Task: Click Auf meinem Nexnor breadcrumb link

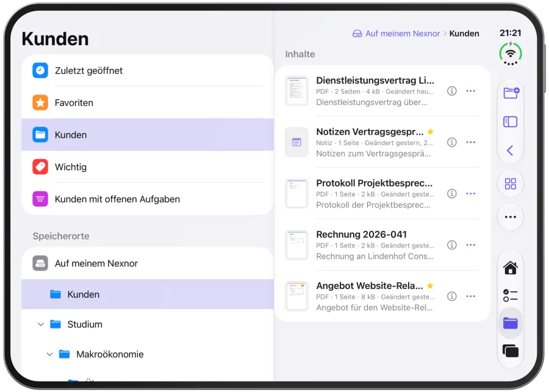Action: (x=396, y=34)
